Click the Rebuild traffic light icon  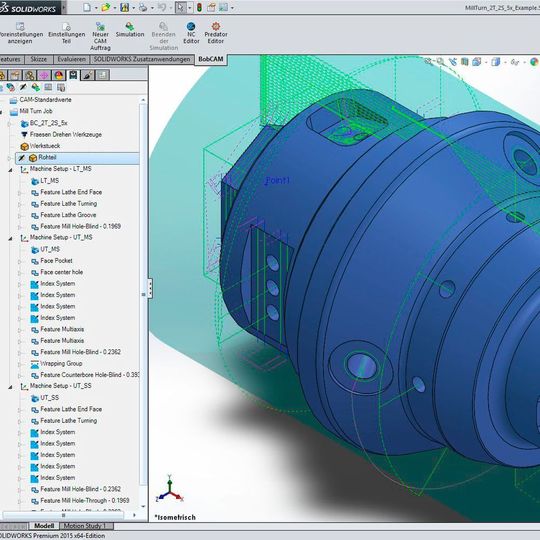pyautogui.click(x=199, y=7)
